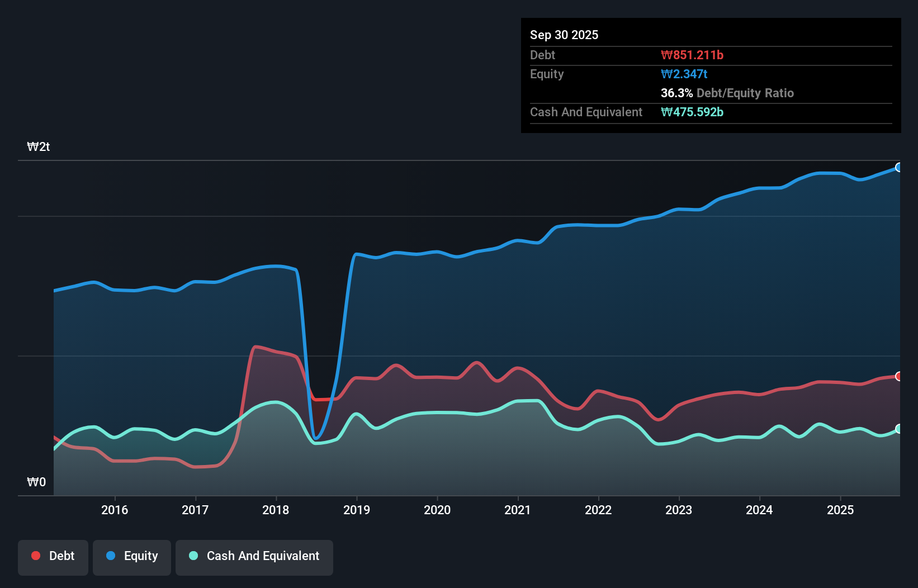Click the red Debt legend dot
Image resolution: width=918 pixels, height=588 pixels.
click(36, 556)
